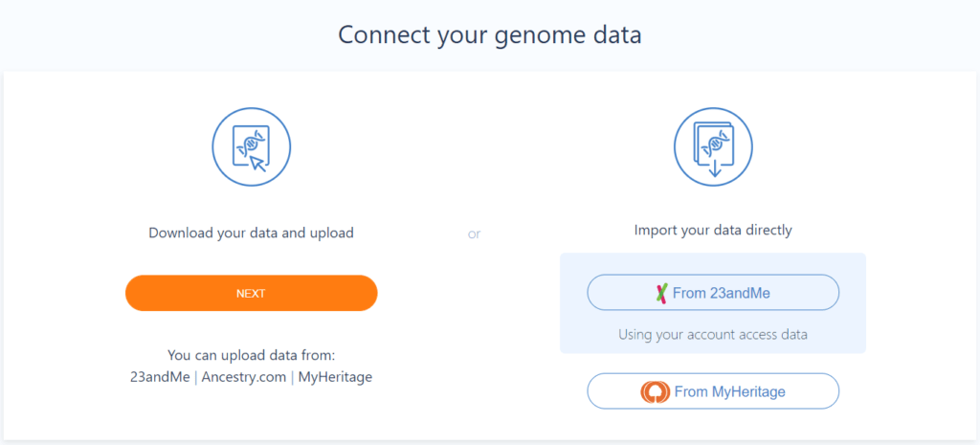Click the Ancestry.com upload source text

pyautogui.click(x=244, y=377)
